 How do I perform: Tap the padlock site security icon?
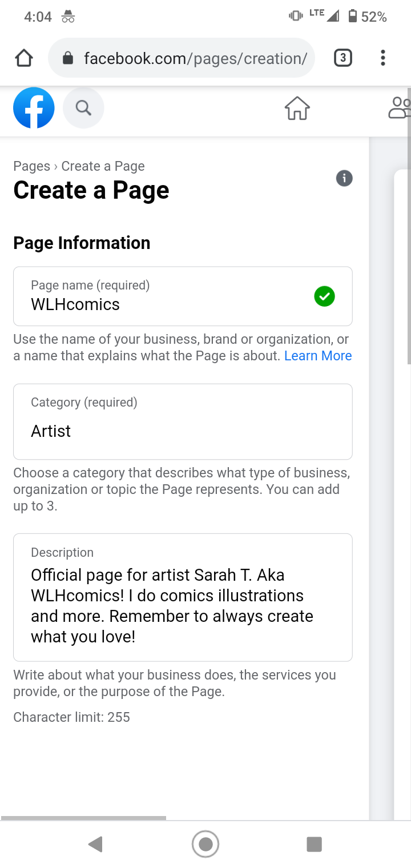click(67, 58)
